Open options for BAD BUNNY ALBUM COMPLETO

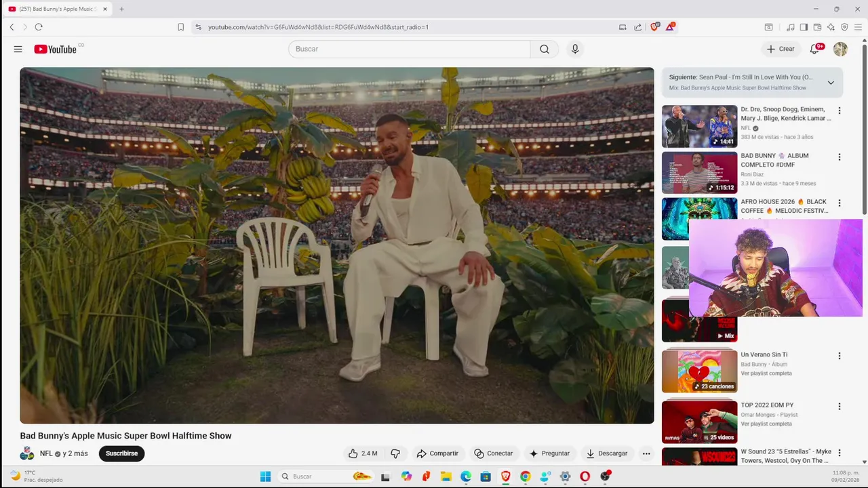840,157
